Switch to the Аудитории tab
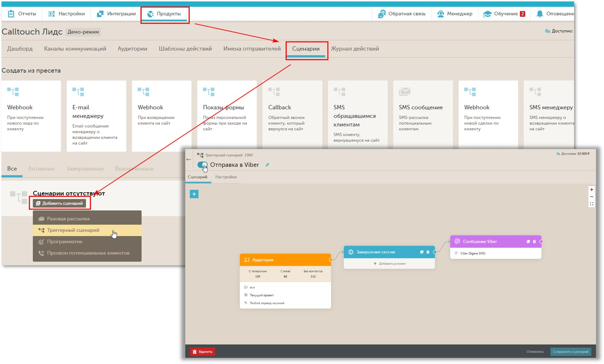Screen dimensions: 604x364 pyautogui.click(x=132, y=49)
